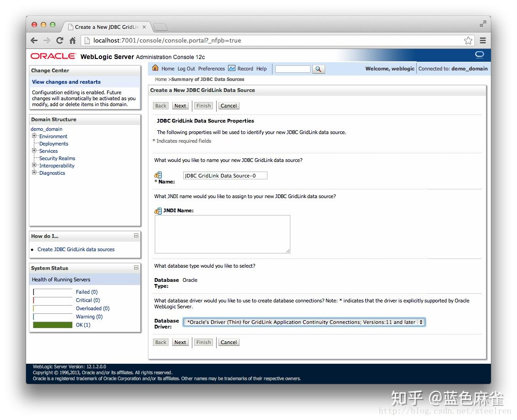This screenshot has width=517, height=420.
Task: Click the info icon beside JNDI Name
Action: click(x=158, y=210)
